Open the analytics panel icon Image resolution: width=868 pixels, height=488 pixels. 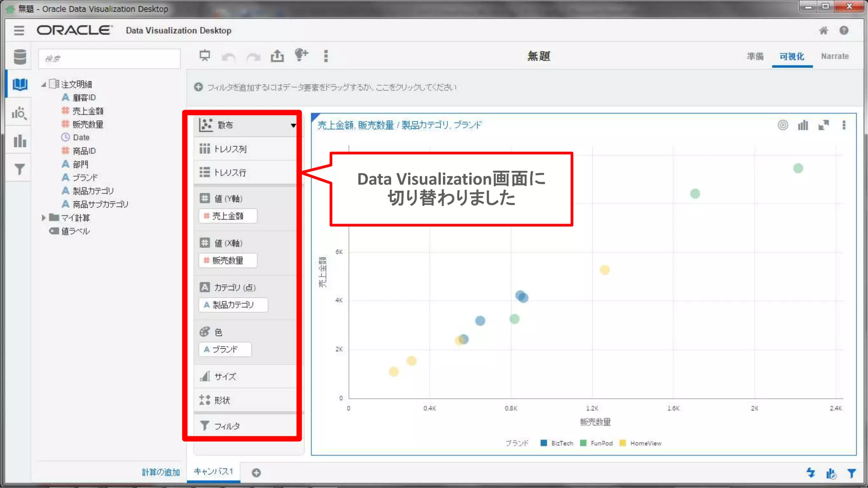pos(19,113)
